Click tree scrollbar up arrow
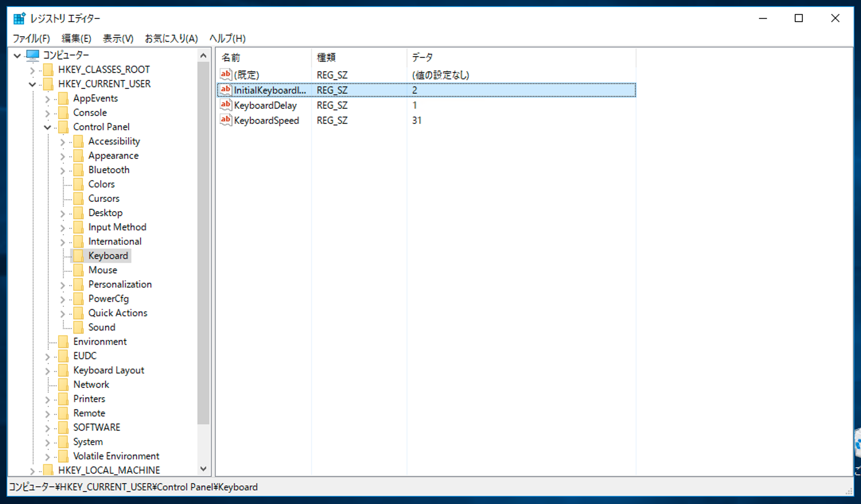This screenshot has width=861, height=504. click(x=203, y=56)
